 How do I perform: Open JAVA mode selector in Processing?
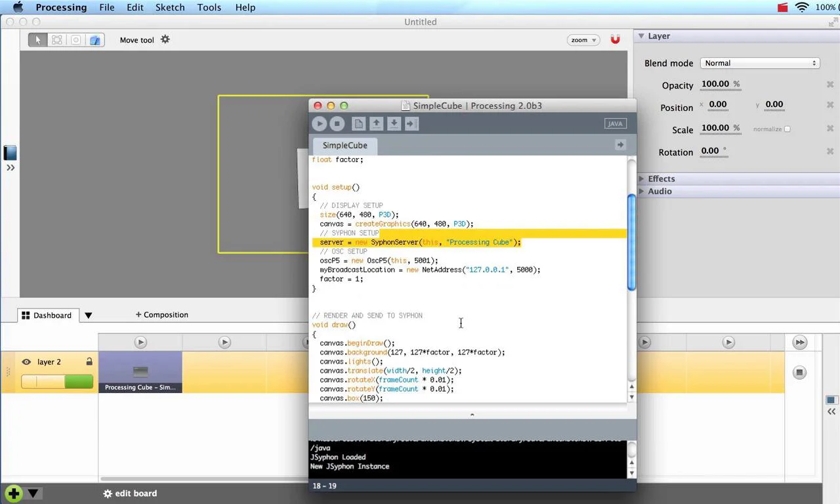pos(615,123)
